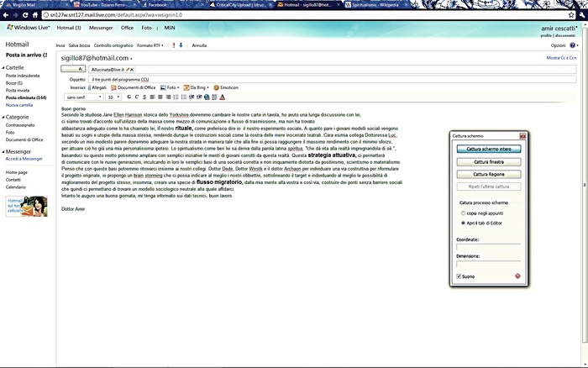Remove recipient Allucinata@live.it with X
This screenshot has height=368, width=588.
click(x=132, y=70)
